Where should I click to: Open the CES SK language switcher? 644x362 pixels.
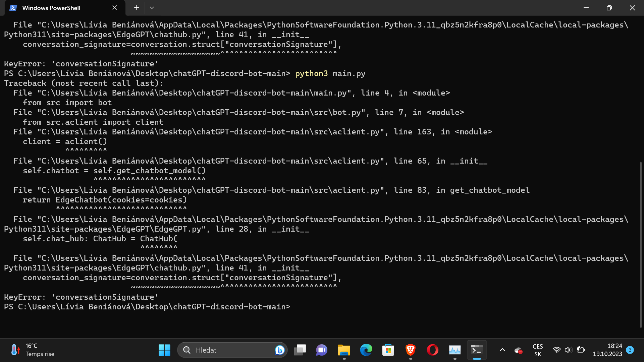[x=538, y=350]
